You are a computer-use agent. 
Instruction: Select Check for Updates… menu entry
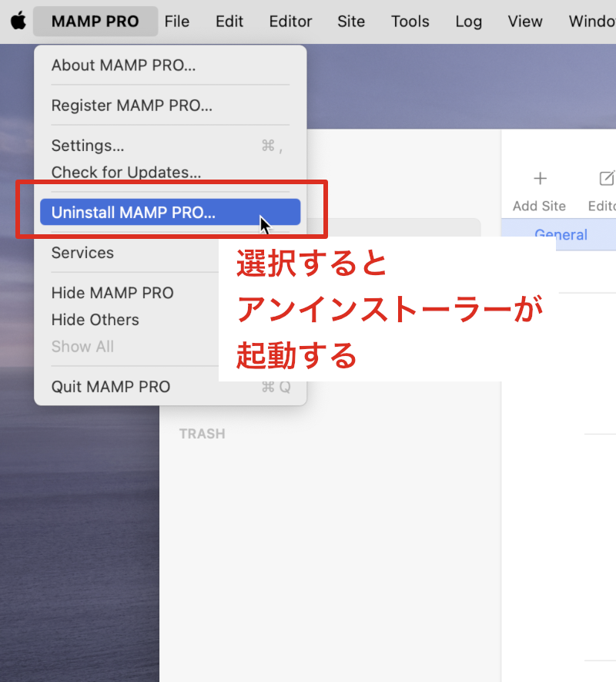point(170,173)
